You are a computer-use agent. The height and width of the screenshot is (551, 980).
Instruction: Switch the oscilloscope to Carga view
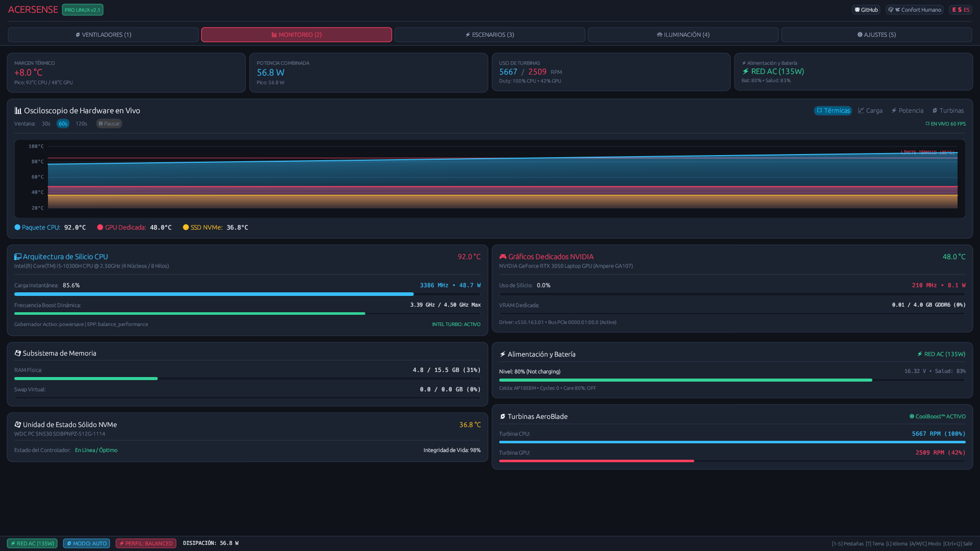870,111
